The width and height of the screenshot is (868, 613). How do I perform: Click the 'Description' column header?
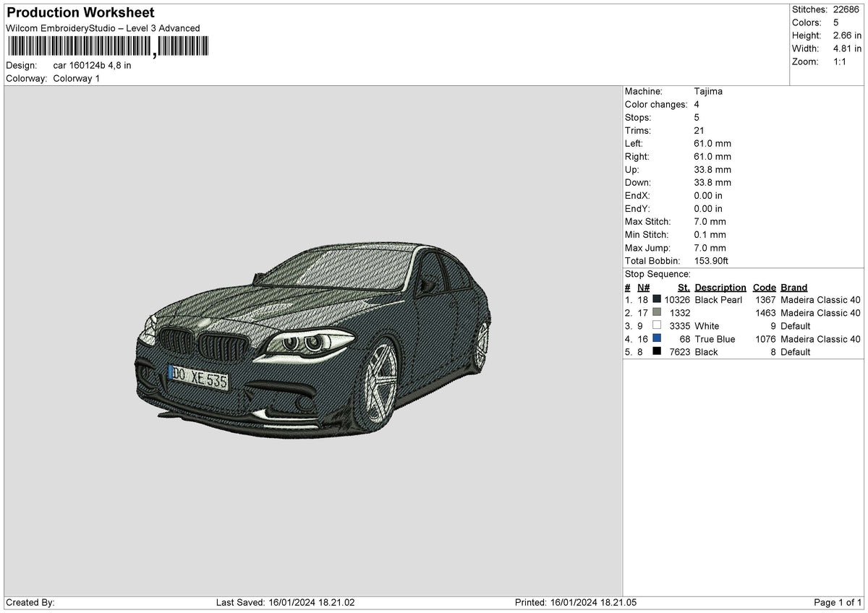point(720,287)
